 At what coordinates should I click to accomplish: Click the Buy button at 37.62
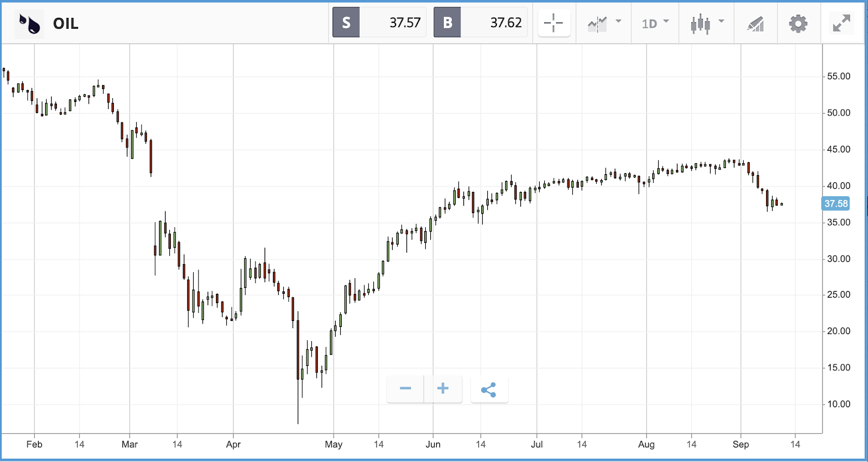point(480,22)
